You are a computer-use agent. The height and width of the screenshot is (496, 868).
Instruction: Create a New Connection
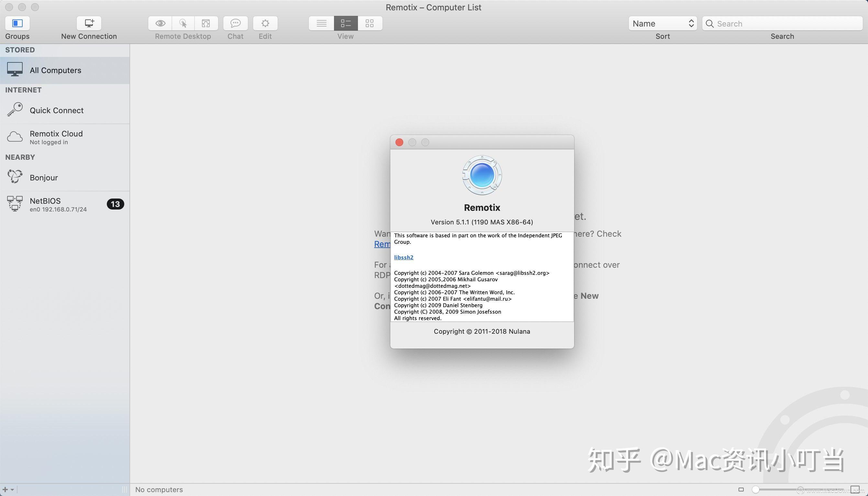point(89,23)
